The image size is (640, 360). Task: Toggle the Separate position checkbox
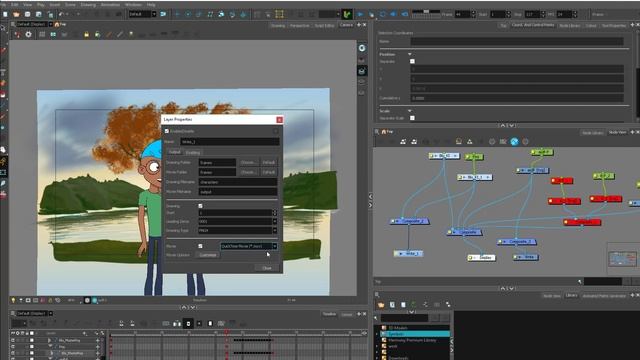click(x=412, y=61)
